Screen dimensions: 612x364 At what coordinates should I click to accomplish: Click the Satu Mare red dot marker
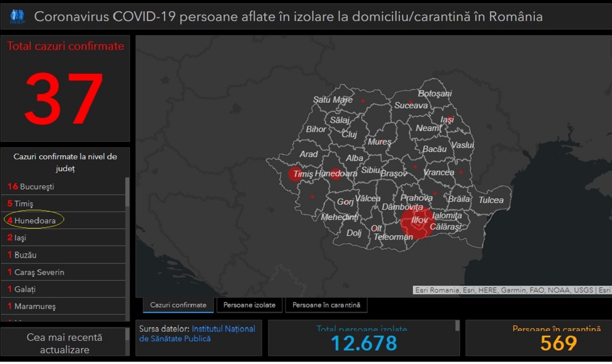[x=362, y=101]
